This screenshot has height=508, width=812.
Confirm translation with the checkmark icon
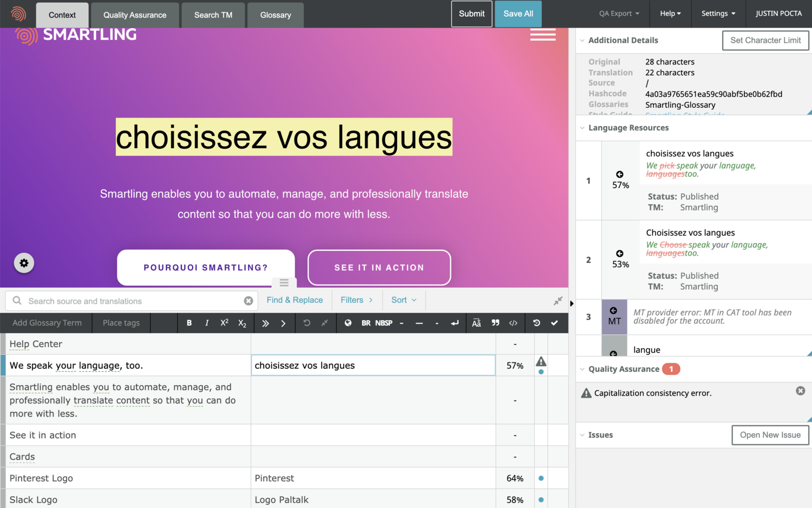(554, 323)
